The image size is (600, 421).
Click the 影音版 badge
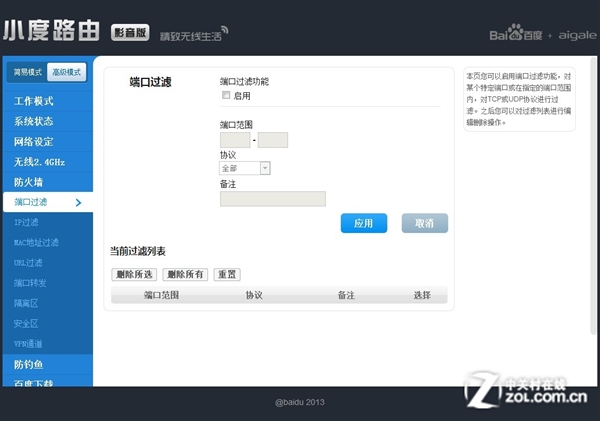[x=130, y=33]
